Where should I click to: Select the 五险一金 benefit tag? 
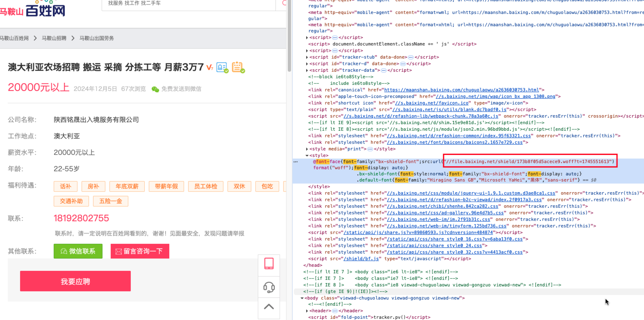111,201
